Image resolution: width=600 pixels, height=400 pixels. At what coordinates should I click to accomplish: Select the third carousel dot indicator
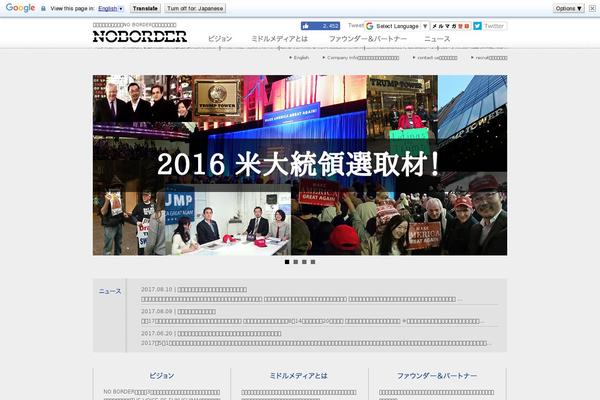click(x=304, y=262)
